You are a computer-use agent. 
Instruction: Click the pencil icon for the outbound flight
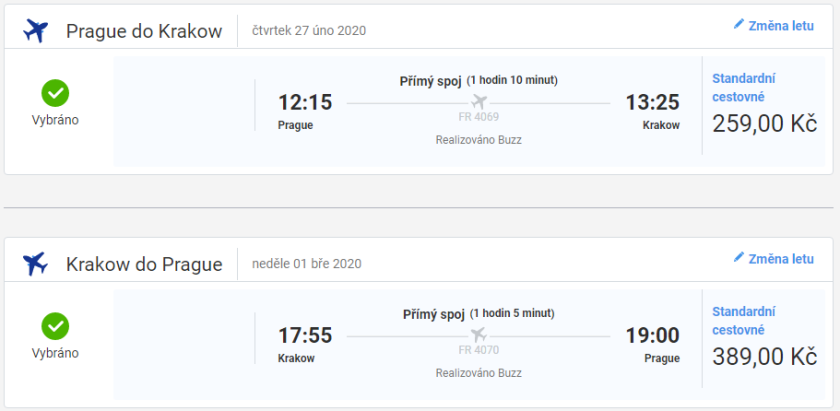[739, 25]
